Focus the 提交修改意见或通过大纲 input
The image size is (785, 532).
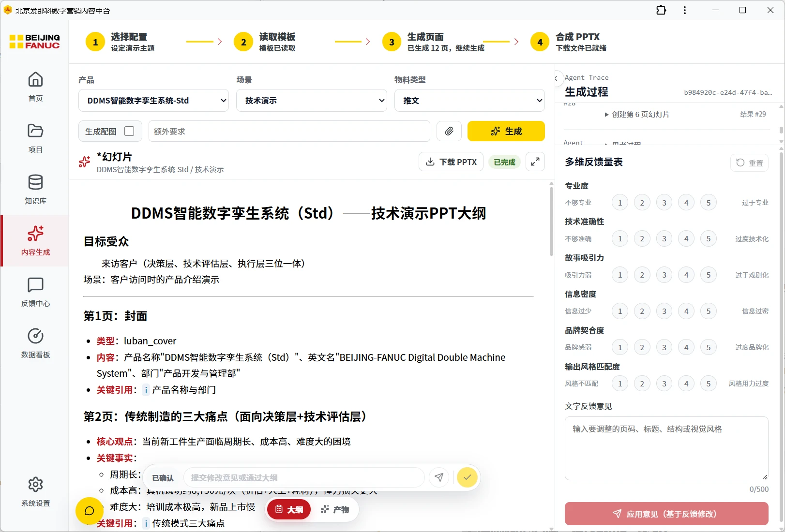[x=304, y=478]
